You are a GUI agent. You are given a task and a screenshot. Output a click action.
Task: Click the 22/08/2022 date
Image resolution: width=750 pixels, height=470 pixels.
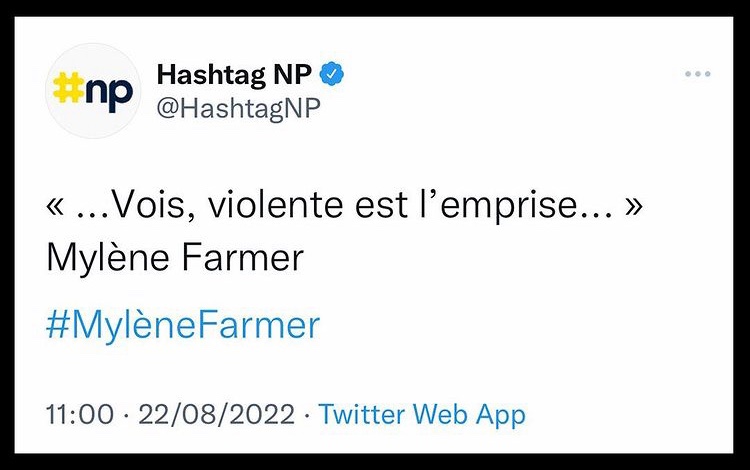(219, 414)
